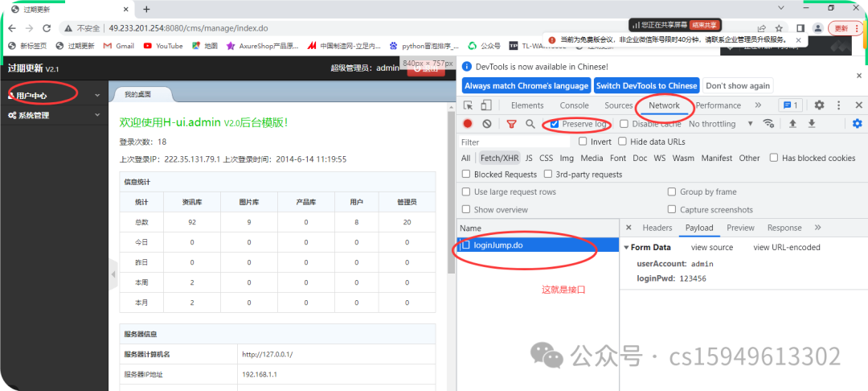This screenshot has height=391, width=868.
Task: Export HAR file with download arrow
Action: point(812,124)
